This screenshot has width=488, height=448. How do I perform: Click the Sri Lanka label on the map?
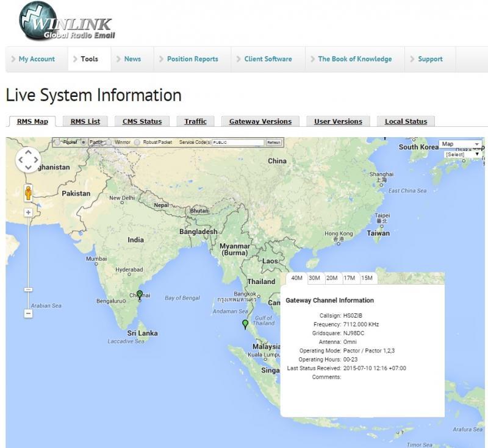click(142, 333)
